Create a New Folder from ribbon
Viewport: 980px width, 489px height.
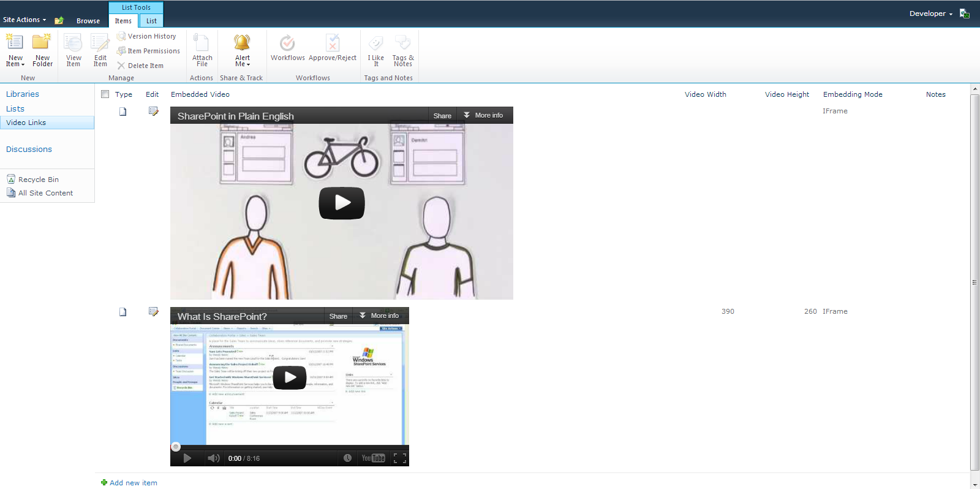[42, 50]
